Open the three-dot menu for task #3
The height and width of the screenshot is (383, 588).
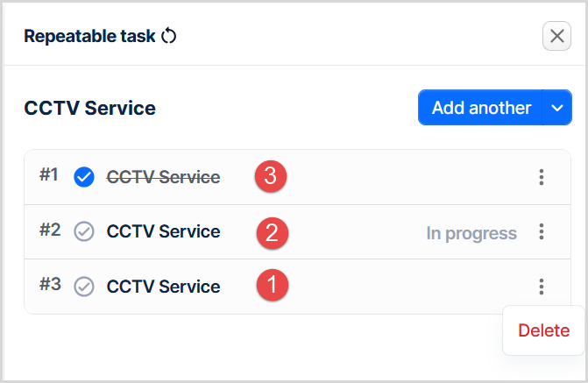[x=542, y=287]
